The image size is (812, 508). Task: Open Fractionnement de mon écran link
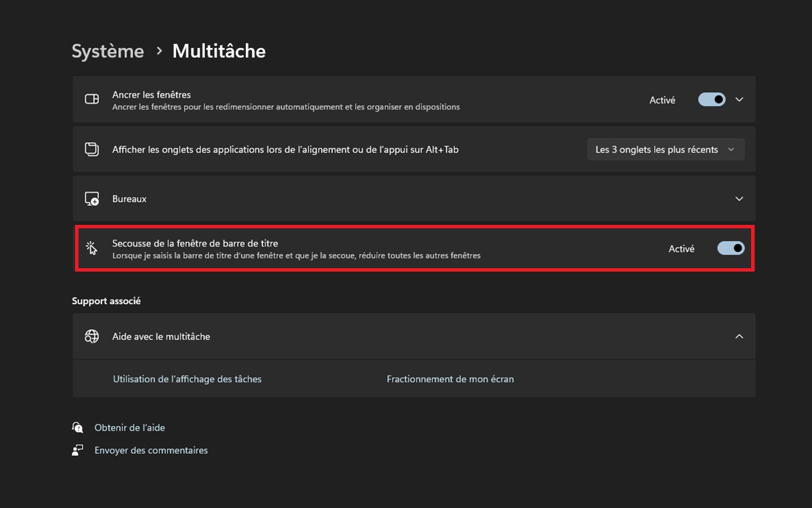coord(450,379)
